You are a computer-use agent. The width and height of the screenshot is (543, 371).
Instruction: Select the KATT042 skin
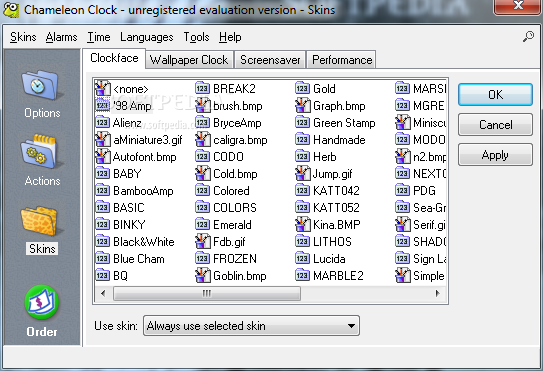(336, 191)
